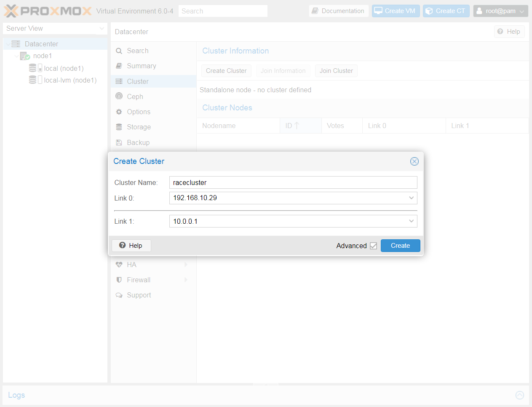Open the Support menu item
The width and height of the screenshot is (532, 407).
[153, 295]
